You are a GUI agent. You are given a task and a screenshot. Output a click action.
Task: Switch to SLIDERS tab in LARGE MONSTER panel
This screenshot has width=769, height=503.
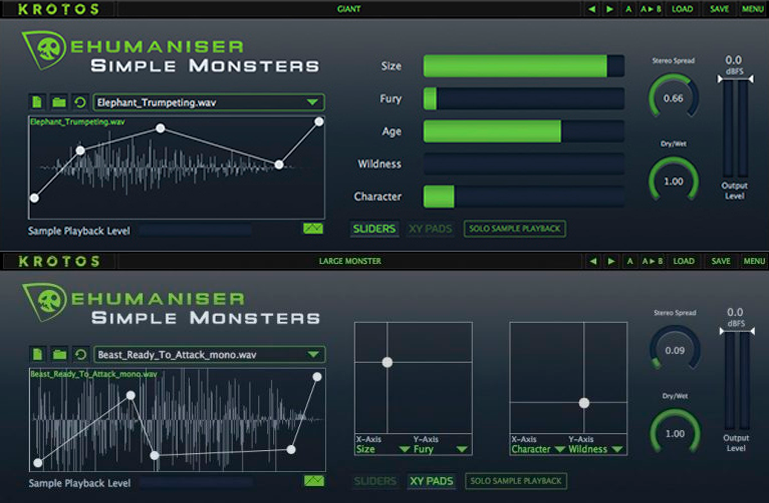tap(375, 481)
